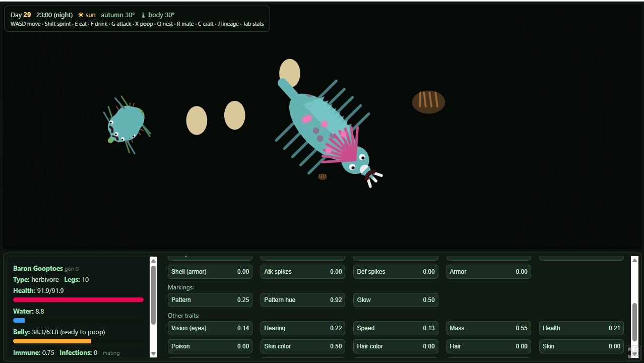This screenshot has height=363, width=644.
Task: Click the Skin color trait cell
Action: pyautogui.click(x=303, y=346)
